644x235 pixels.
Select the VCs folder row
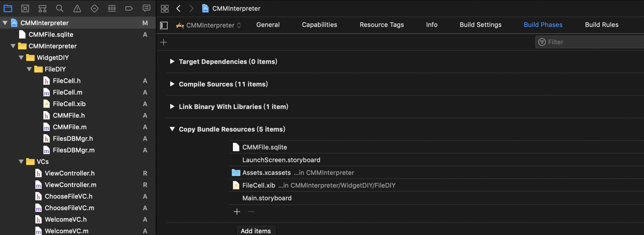click(78, 162)
